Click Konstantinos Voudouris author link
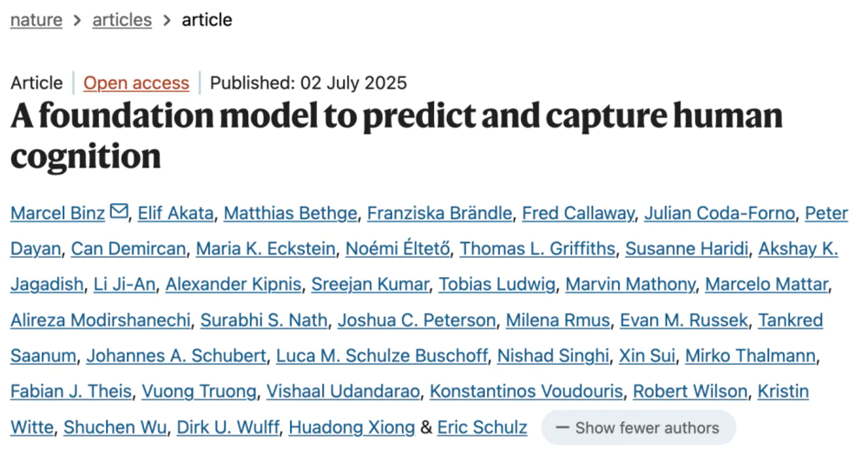The width and height of the screenshot is (868, 461). click(x=526, y=392)
